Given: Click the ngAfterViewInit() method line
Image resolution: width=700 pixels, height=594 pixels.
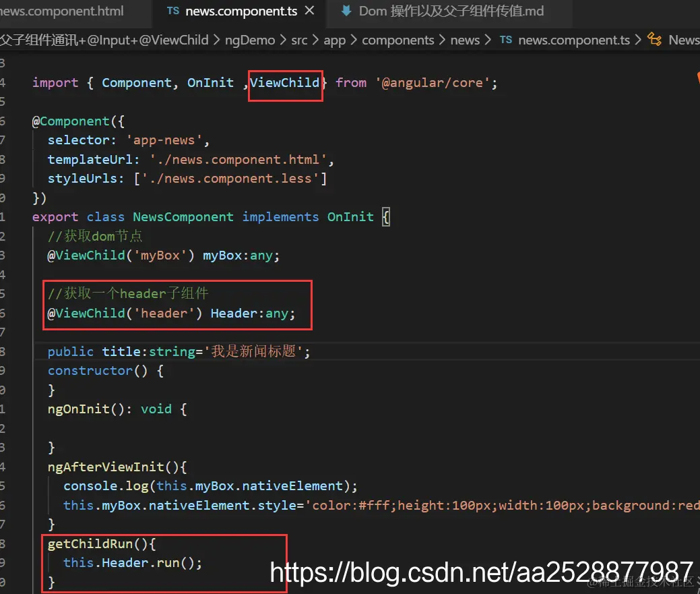Looking at the screenshot, I should click(x=117, y=467).
